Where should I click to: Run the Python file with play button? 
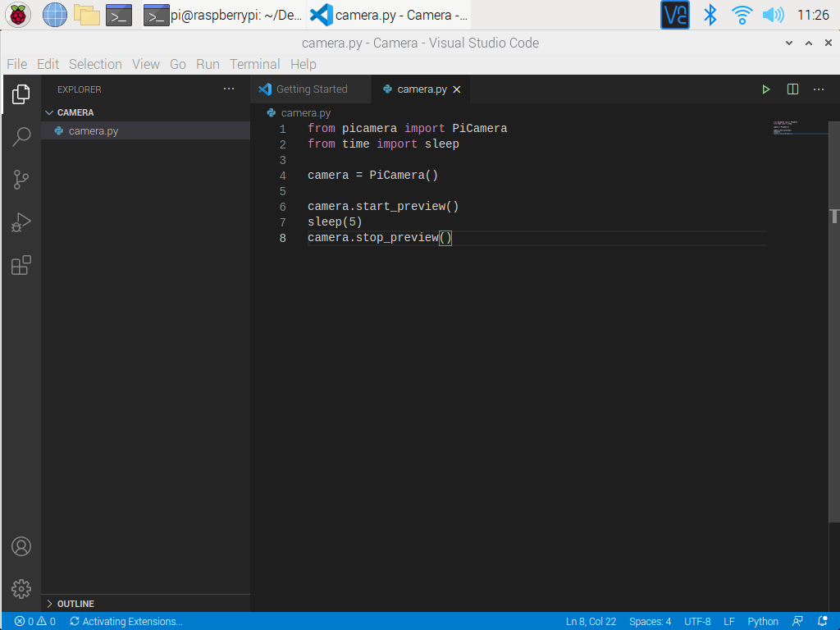point(765,89)
